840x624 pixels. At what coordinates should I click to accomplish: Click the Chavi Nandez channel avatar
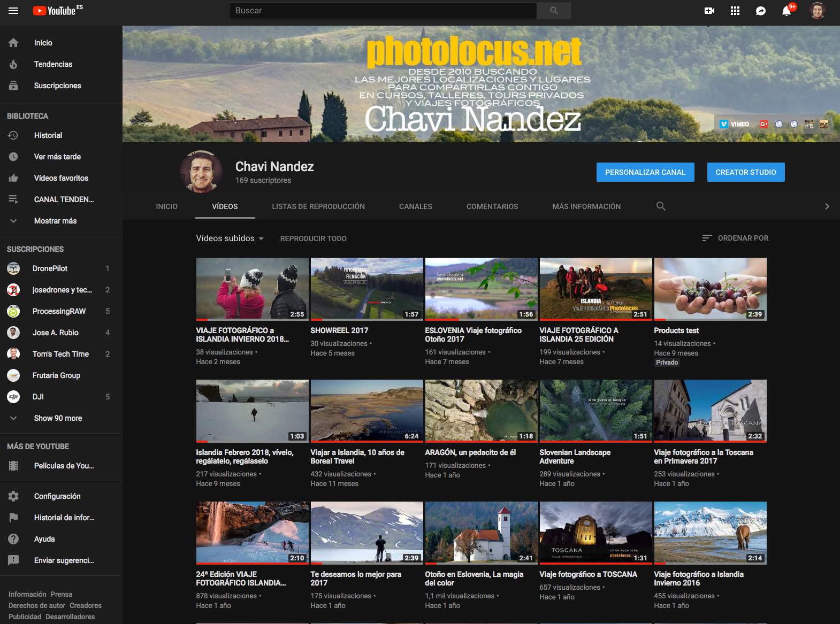[201, 172]
